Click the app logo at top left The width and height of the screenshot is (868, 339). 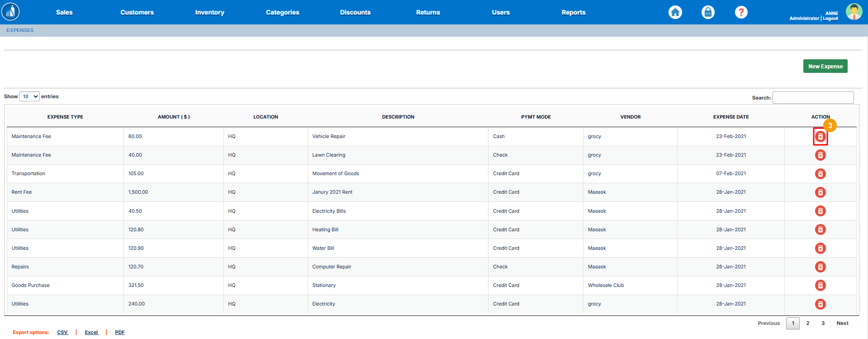tap(10, 12)
